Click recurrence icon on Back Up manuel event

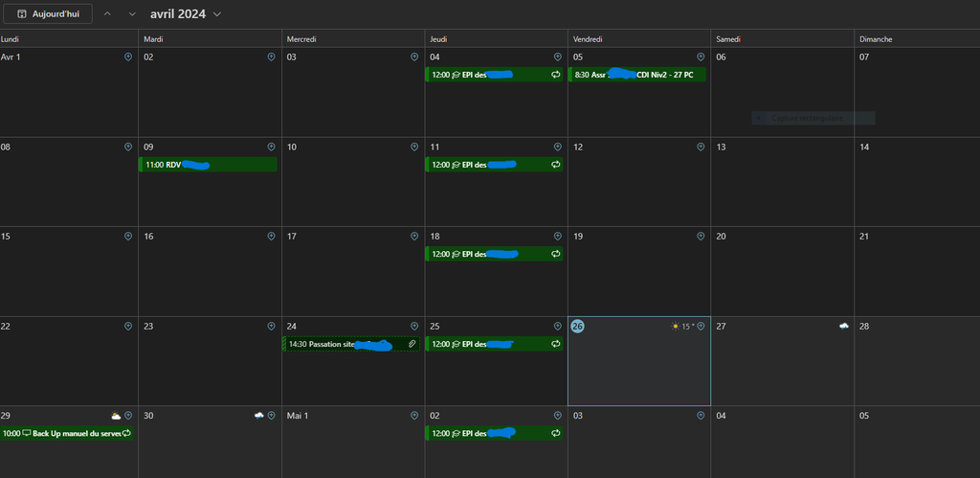click(126, 433)
